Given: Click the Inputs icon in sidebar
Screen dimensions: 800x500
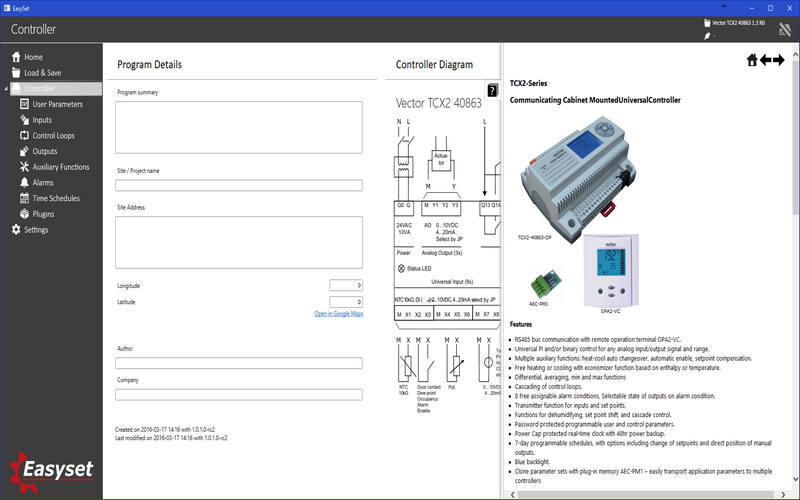Looking at the screenshot, I should coord(24,120).
